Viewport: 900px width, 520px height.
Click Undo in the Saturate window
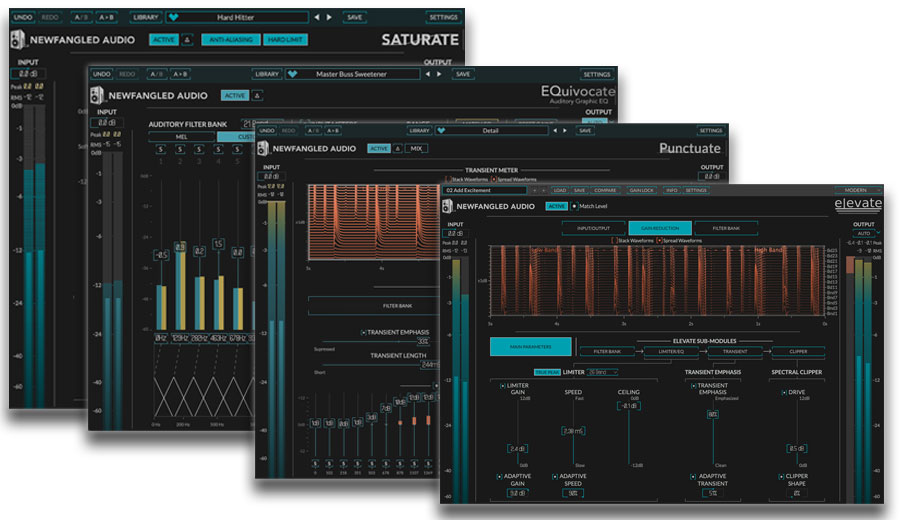23,17
